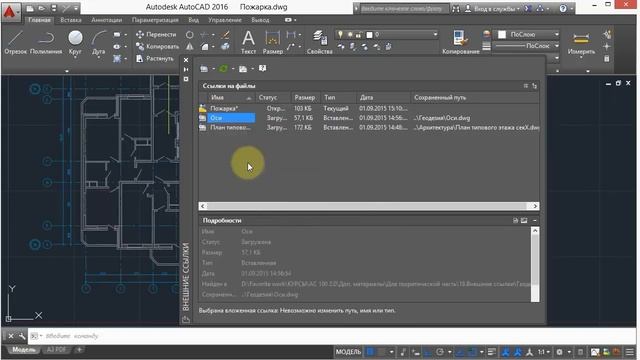Click the white layer color swatch
Screen dimensions: 640x360
[x=369, y=35]
